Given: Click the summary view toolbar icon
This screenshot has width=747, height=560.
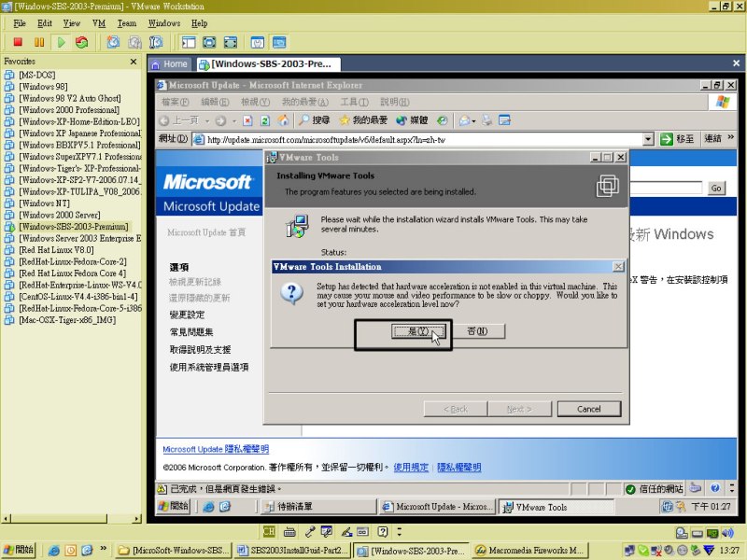Looking at the screenshot, I should [x=258, y=42].
